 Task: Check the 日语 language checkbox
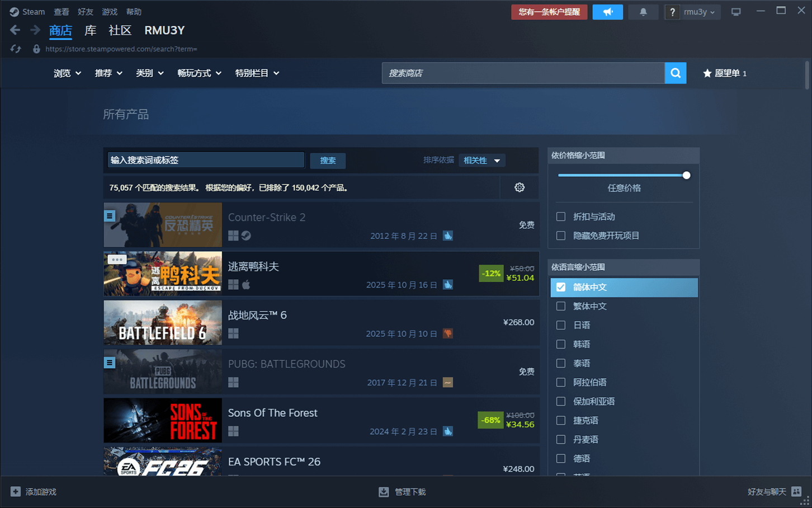(561, 325)
